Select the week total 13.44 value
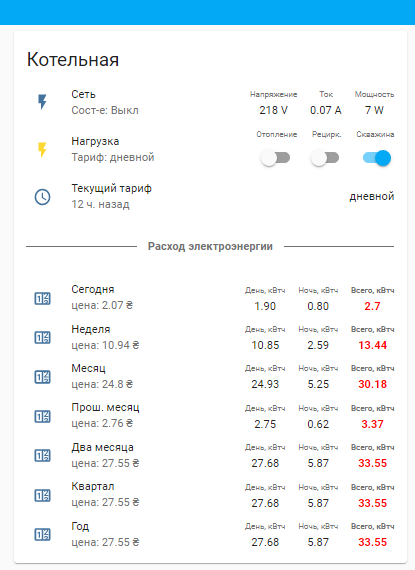Viewport: 415px width, 570px height. click(372, 345)
